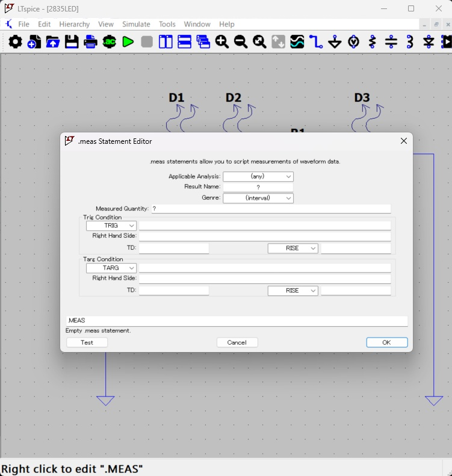452x476 pixels.
Task: Select the D1 label in schematic
Action: 176,97
